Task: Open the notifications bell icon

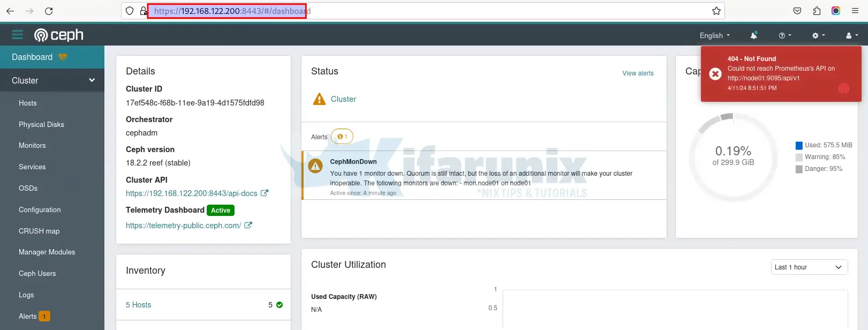Action: 753,35
